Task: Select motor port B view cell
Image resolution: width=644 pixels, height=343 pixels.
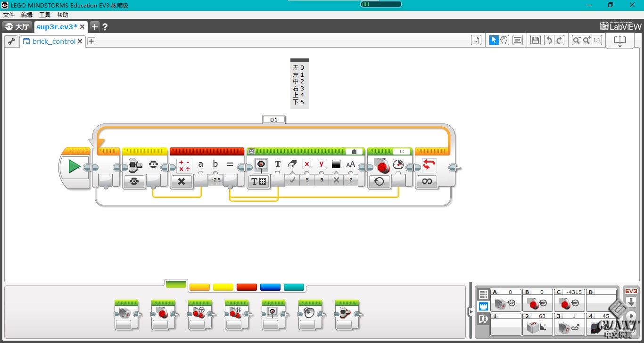Action: [538, 300]
